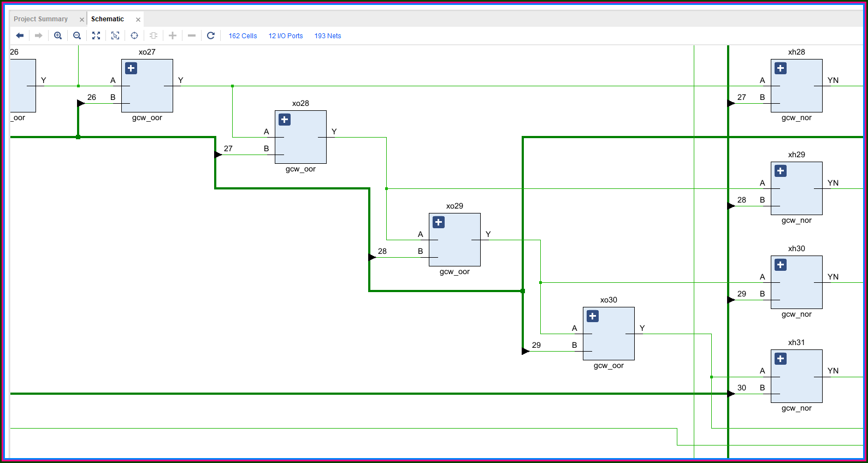Viewport: 868px width, 463px height.
Task: Click the zoom fit icon
Action: pos(96,35)
